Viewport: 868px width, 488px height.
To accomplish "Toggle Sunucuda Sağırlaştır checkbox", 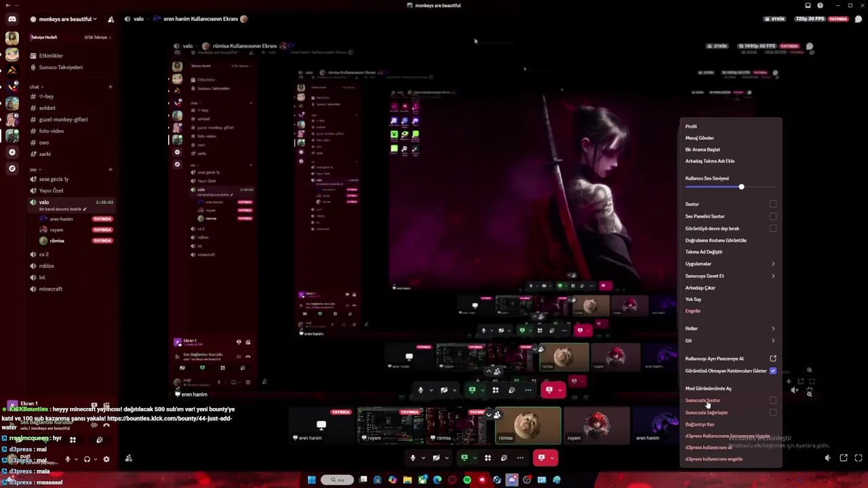I will point(772,413).
